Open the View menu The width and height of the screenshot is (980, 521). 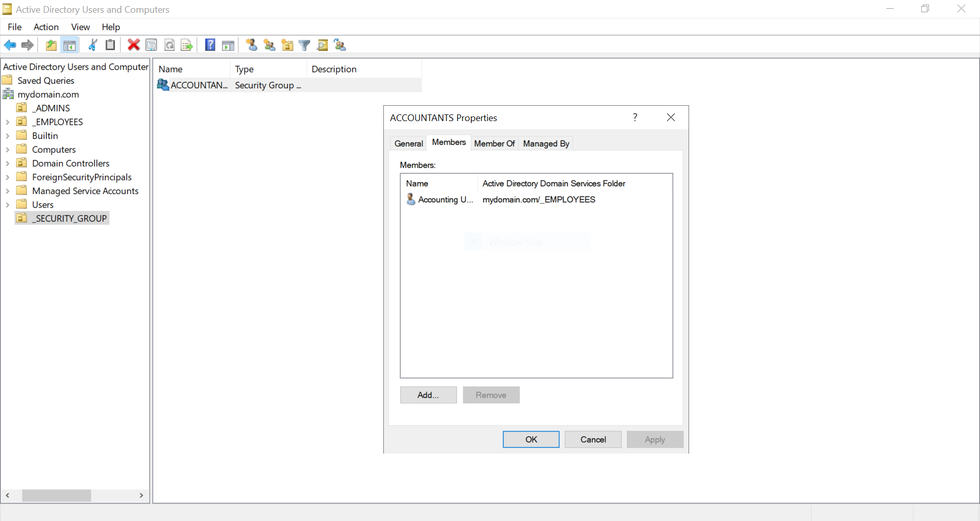[x=80, y=27]
